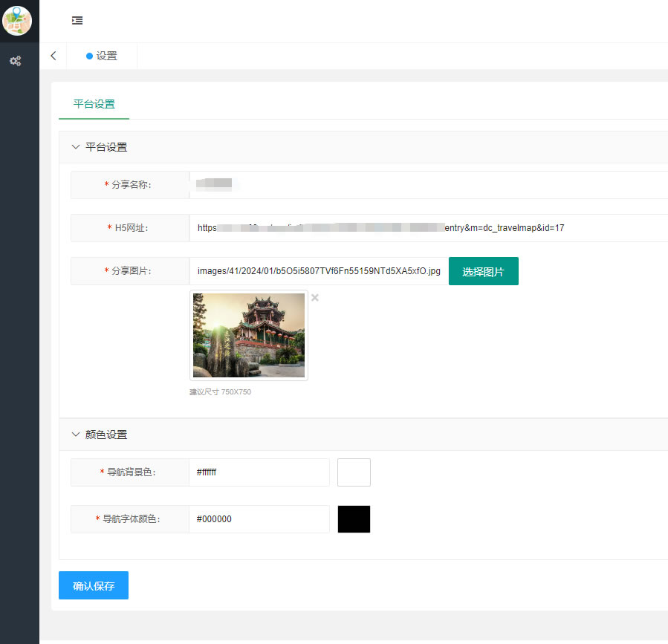The height and width of the screenshot is (644, 668).
Task: Collapse the 平台设置 section chevron
Action: 75,147
